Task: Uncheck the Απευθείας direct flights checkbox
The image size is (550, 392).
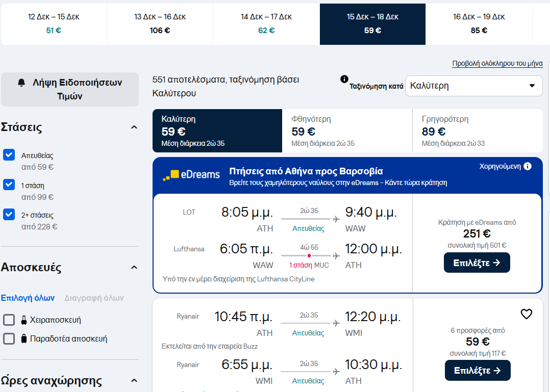Action: click(9, 155)
